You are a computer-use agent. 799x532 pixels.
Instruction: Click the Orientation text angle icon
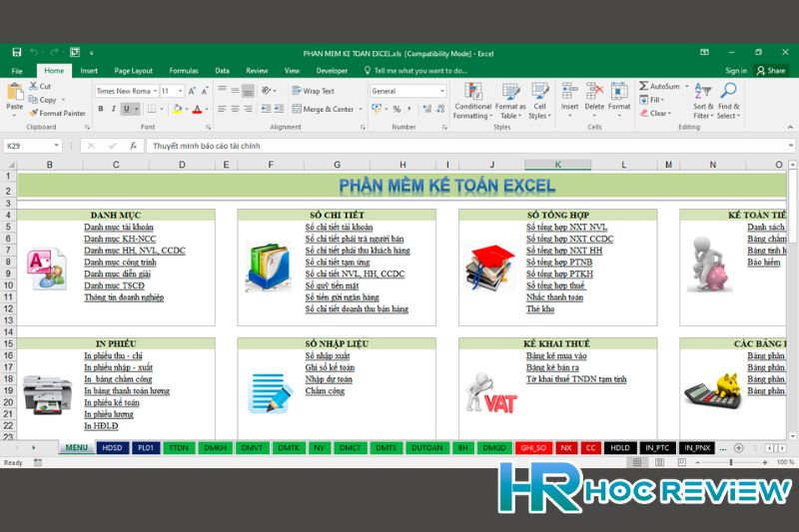266,91
